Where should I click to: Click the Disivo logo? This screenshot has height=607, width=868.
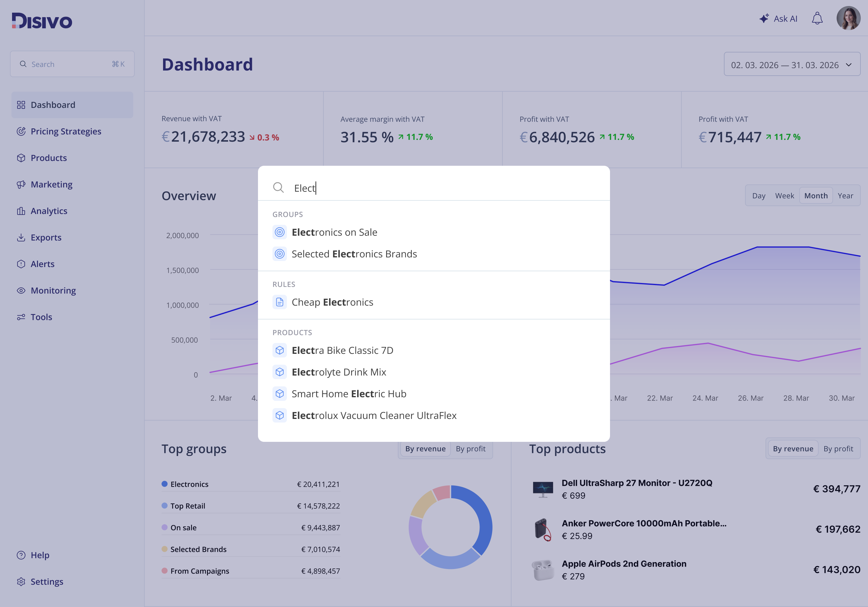[x=42, y=21]
